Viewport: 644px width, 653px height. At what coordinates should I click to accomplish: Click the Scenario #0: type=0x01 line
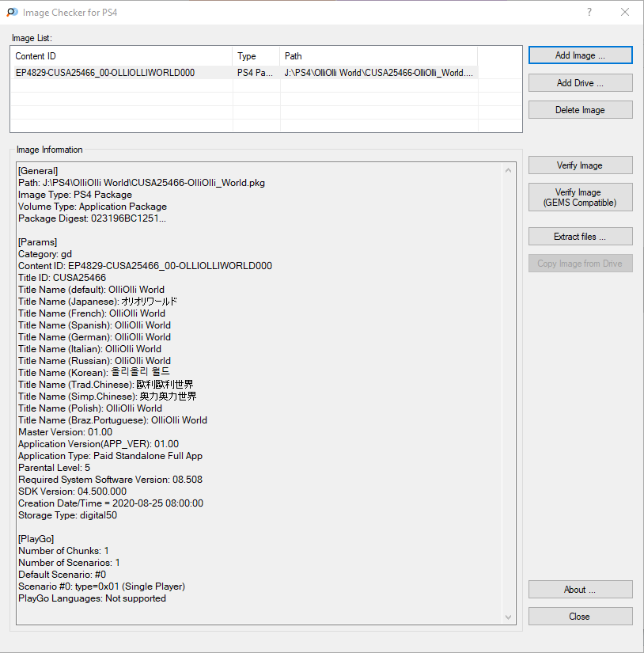[x=101, y=587]
